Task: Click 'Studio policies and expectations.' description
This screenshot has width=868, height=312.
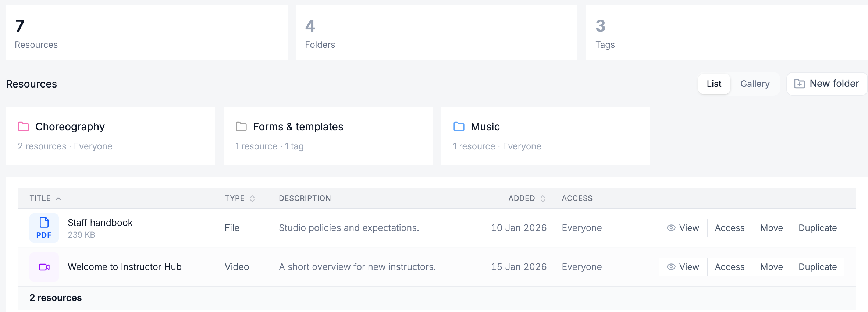Action: pyautogui.click(x=349, y=228)
